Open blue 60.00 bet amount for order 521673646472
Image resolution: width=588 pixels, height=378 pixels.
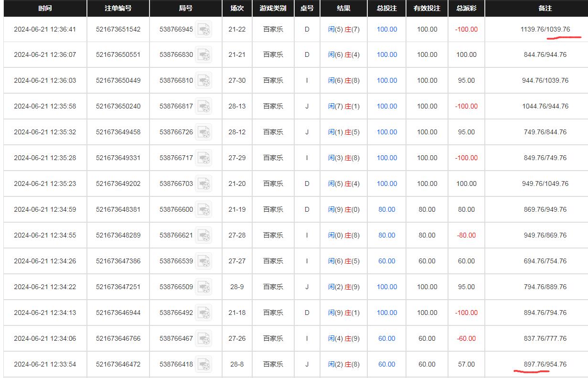[x=387, y=365]
